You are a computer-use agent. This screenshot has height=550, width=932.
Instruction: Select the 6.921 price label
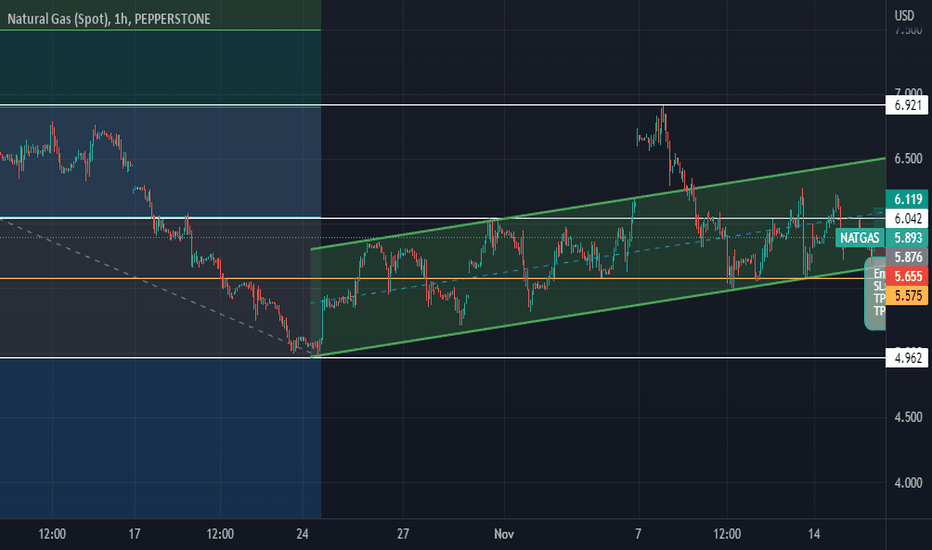coord(906,105)
